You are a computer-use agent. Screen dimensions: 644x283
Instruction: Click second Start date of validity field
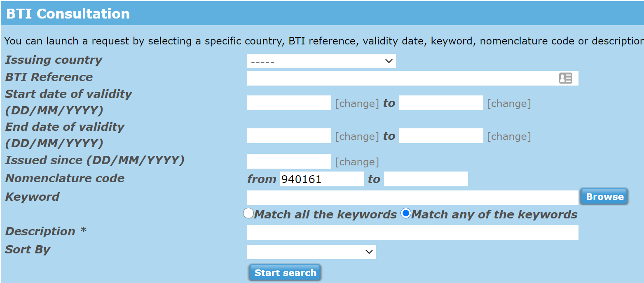click(441, 103)
